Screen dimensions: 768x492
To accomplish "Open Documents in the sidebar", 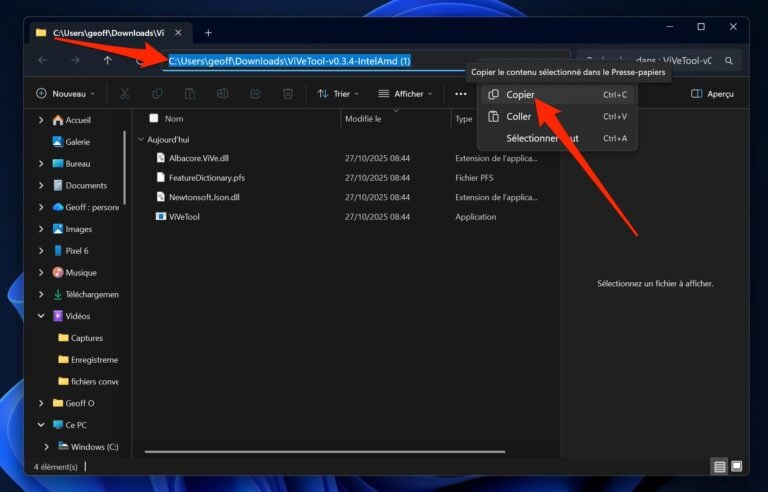I will tap(86, 185).
